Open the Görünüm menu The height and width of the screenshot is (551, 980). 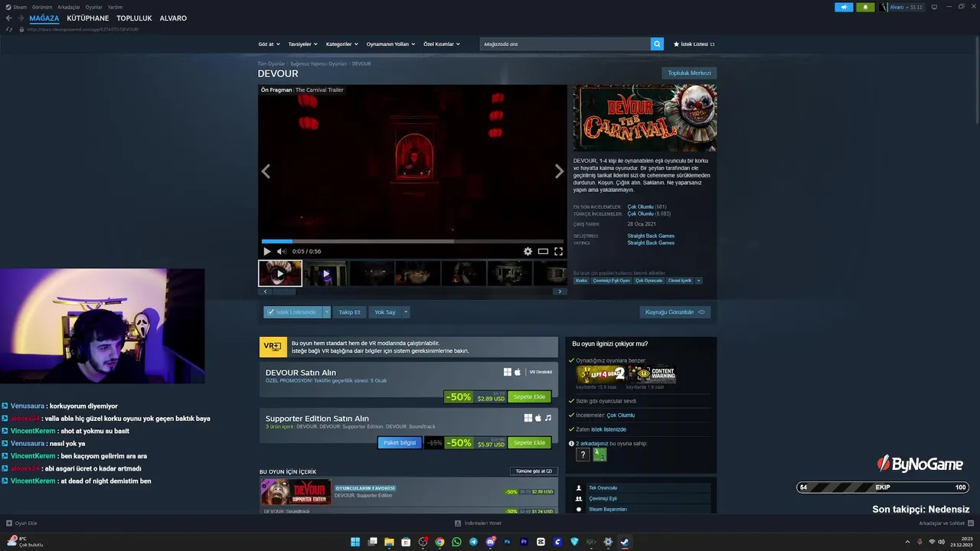[x=42, y=7]
